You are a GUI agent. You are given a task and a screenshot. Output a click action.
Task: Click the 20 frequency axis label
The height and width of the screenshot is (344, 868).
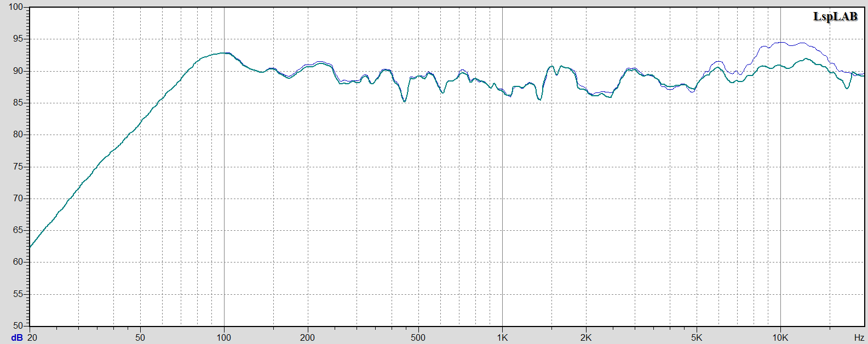(32, 337)
